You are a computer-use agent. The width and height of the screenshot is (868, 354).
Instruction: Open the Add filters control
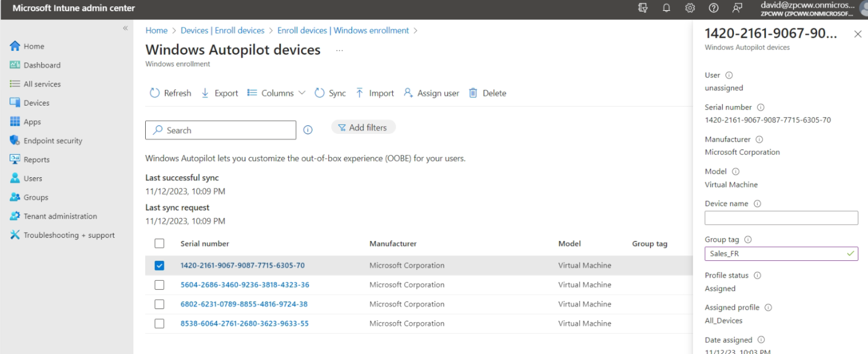[363, 127]
